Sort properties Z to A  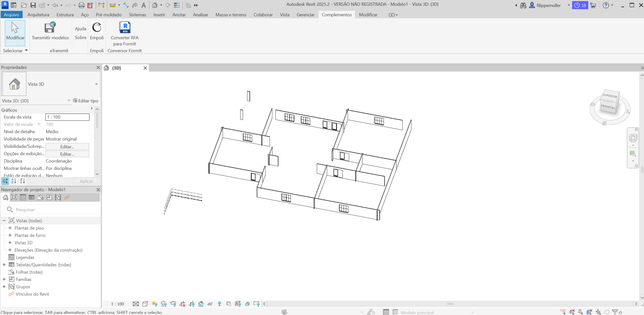coord(22,181)
